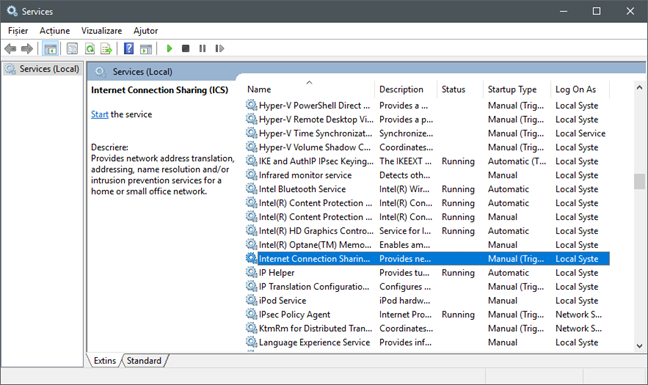Viewport: 648px width, 385px height.
Task: Click 'Enables am...' description cell
Action: click(x=405, y=245)
